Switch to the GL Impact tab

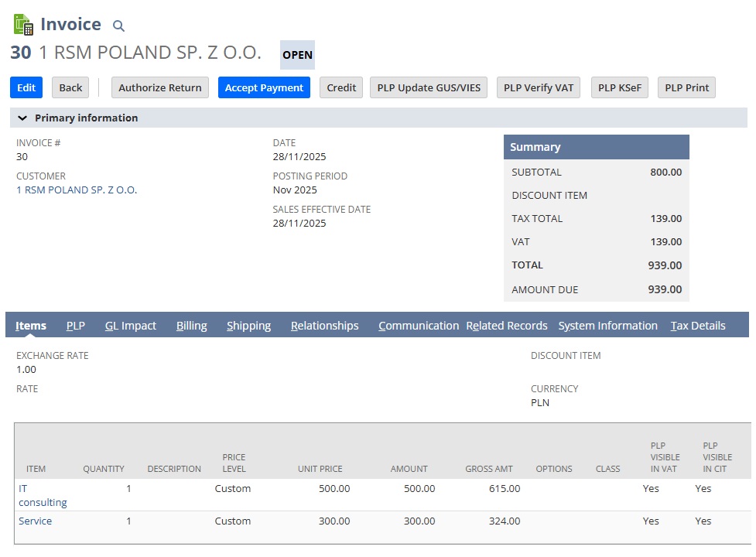click(131, 325)
